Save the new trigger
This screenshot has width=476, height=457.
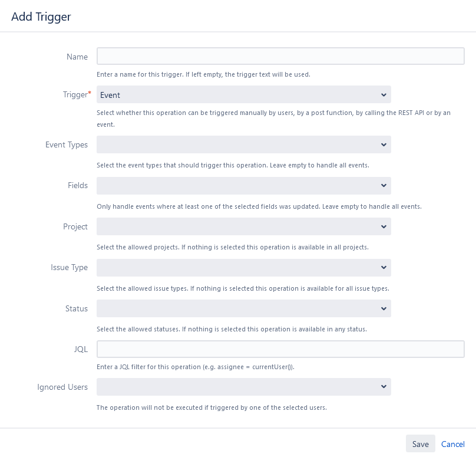click(x=421, y=444)
